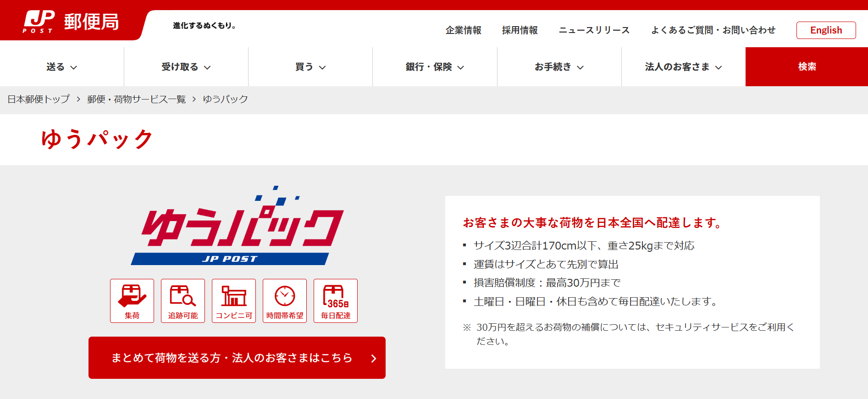Open the 買う dropdown menu
This screenshot has height=399, width=868.
click(310, 67)
